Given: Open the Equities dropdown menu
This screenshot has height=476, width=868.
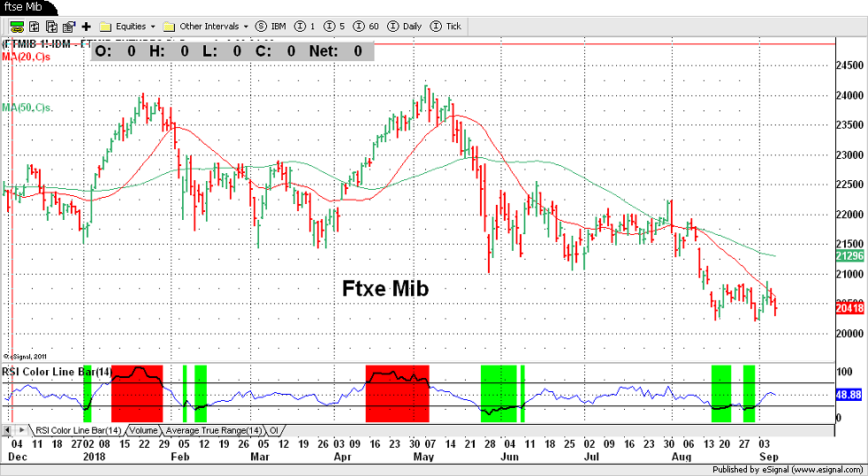Looking at the screenshot, I should pyautogui.click(x=153, y=26).
